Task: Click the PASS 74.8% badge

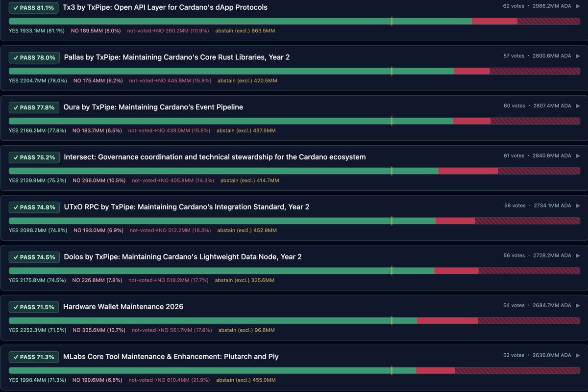Action: 34,207
